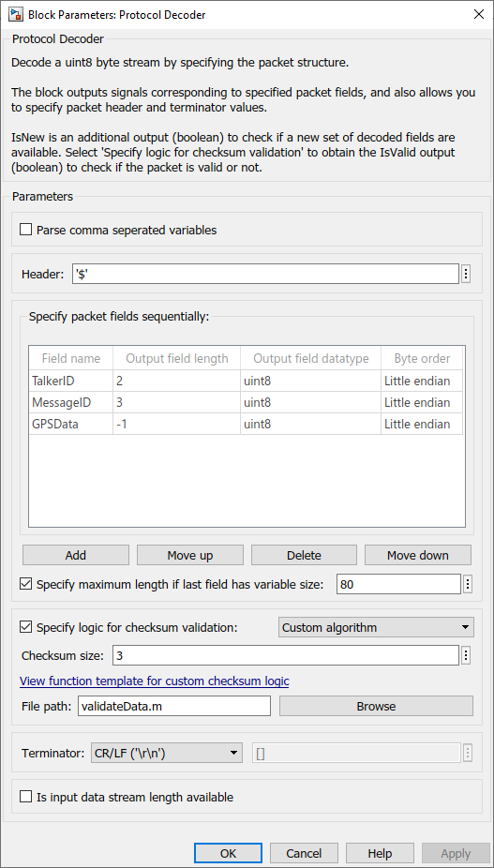
Task: Click Little endian byte order for MessageID
Action: point(422,402)
